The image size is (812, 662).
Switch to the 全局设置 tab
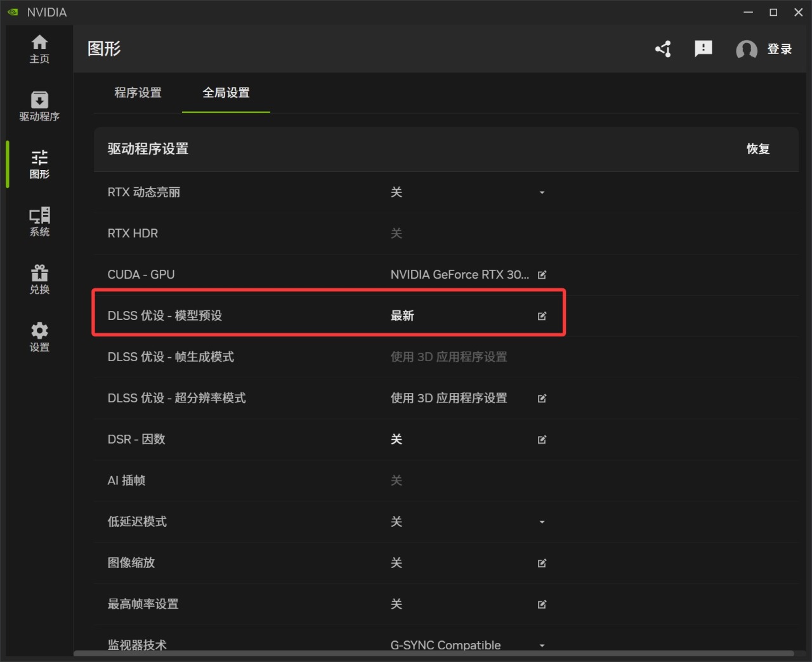coord(226,93)
